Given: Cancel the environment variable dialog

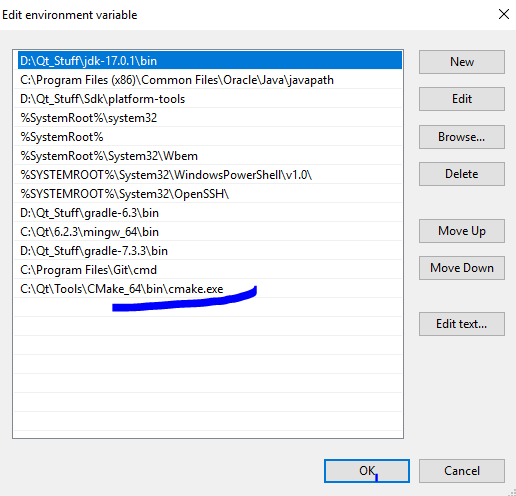Looking at the screenshot, I should click(x=462, y=471).
